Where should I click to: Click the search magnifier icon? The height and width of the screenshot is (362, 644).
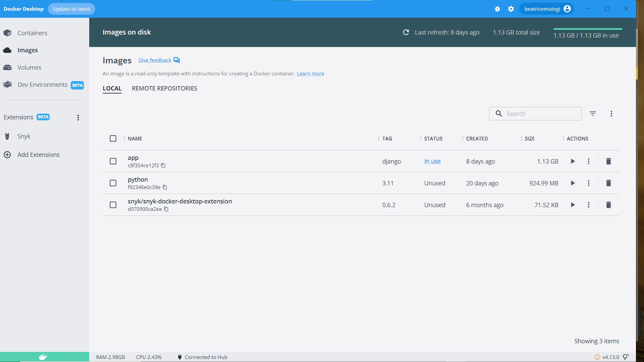[499, 114]
